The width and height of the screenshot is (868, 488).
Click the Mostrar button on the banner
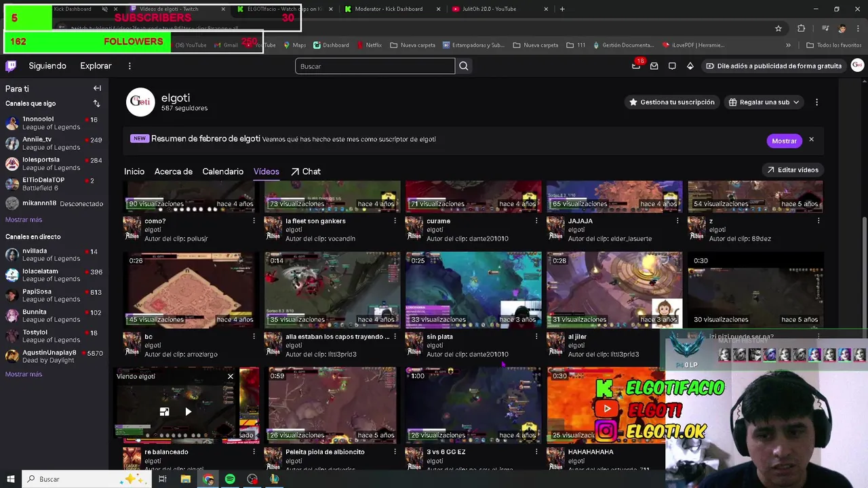(x=784, y=140)
